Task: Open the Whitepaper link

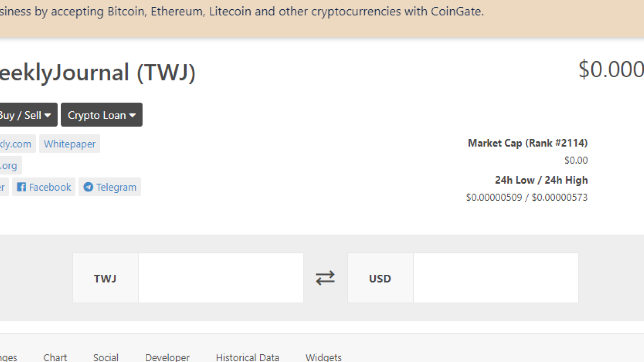Action: [x=70, y=144]
